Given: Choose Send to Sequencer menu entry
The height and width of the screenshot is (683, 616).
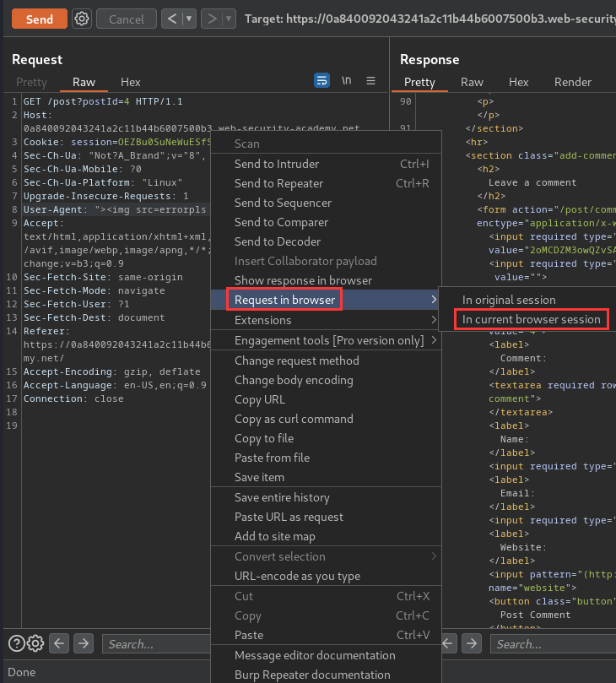Looking at the screenshot, I should pos(326,203).
